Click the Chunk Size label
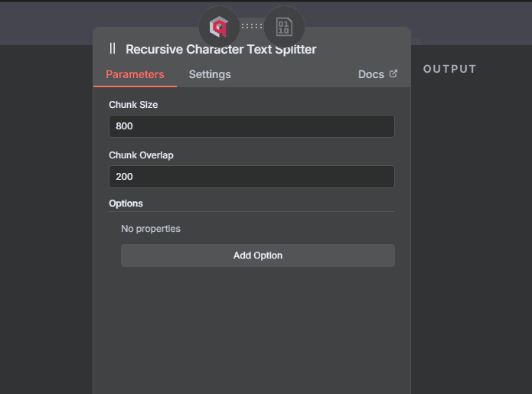The height and width of the screenshot is (394, 532). point(133,105)
